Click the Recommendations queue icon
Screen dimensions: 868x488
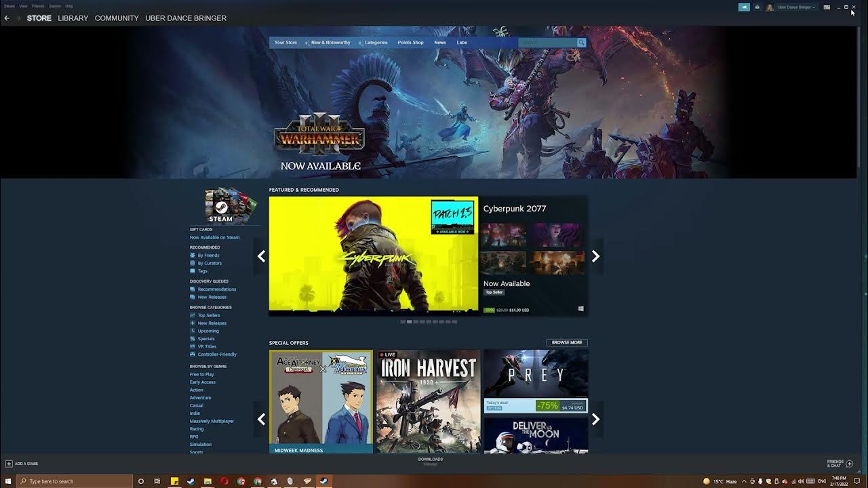coord(193,289)
